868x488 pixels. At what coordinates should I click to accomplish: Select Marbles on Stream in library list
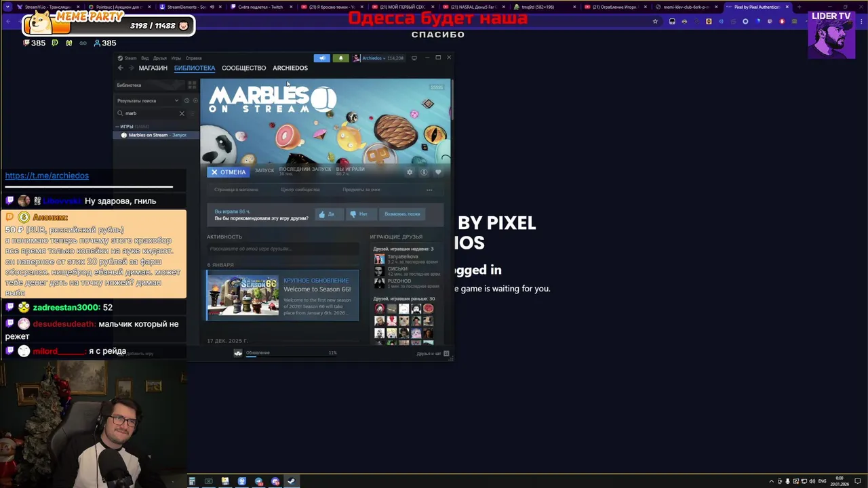[156, 135]
